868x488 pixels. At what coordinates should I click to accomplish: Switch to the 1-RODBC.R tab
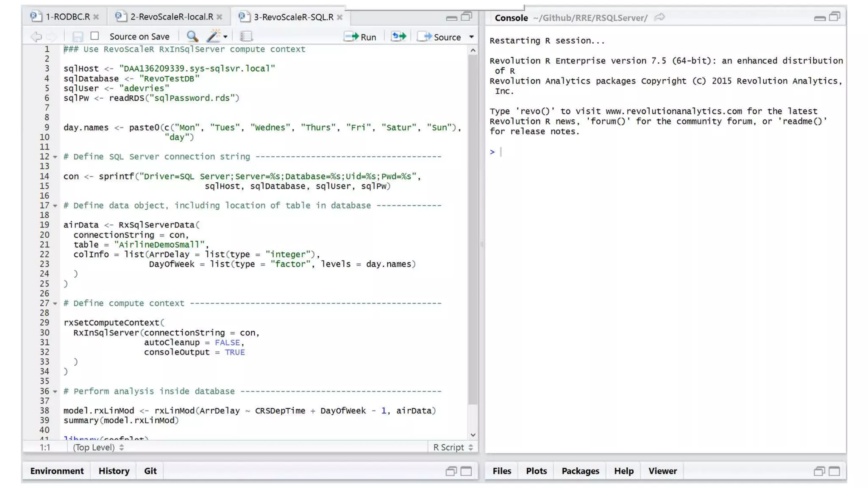click(67, 17)
